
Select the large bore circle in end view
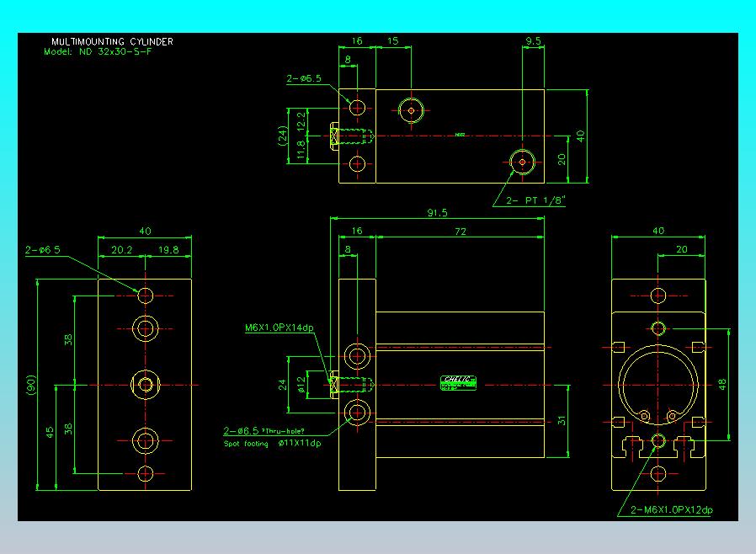658,386
